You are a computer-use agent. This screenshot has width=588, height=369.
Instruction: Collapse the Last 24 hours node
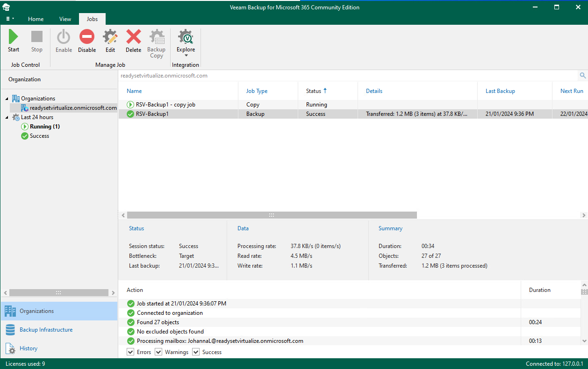coord(7,117)
